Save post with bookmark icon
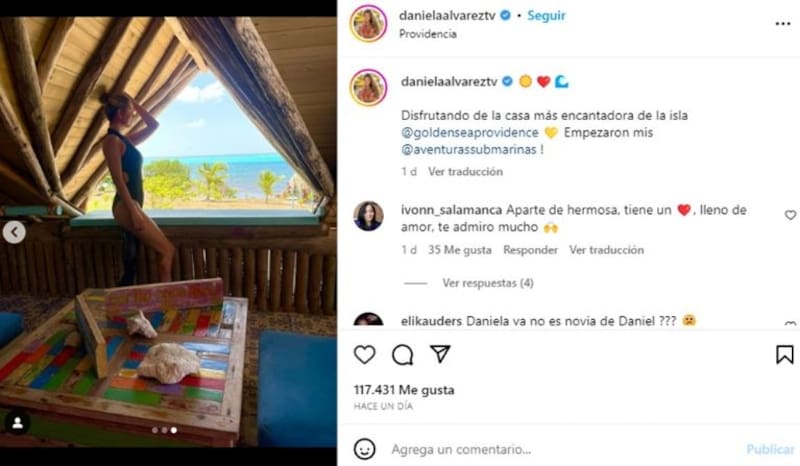The height and width of the screenshot is (466, 800). 785,355
